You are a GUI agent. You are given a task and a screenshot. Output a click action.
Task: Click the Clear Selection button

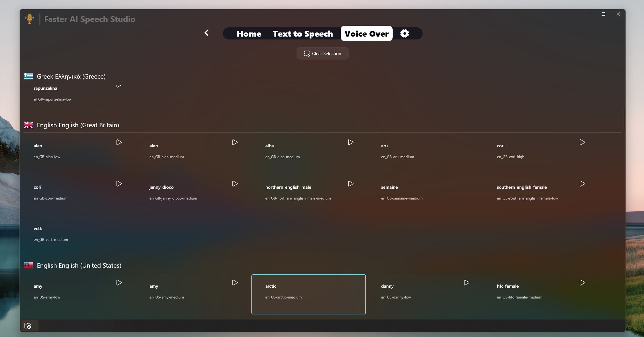coord(322,53)
